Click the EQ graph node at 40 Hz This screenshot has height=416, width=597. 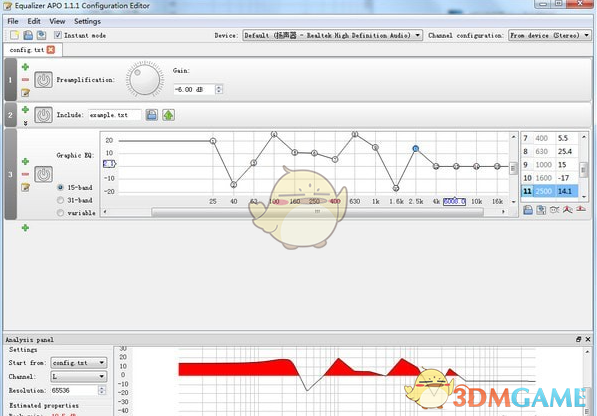[233, 185]
